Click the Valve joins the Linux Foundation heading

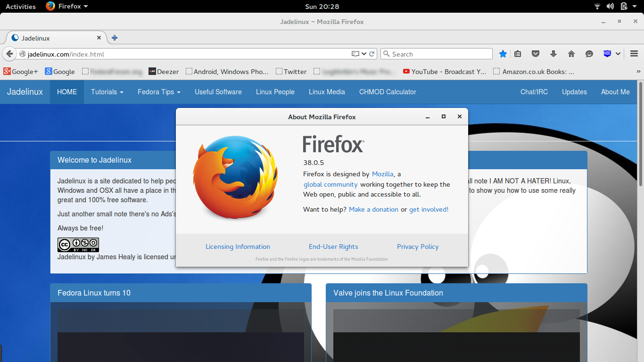click(x=388, y=293)
